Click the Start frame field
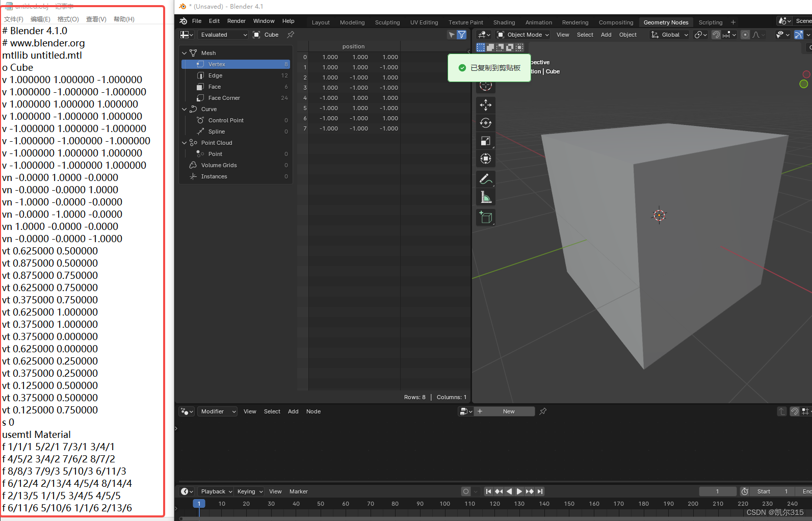Screen dimensions: 812x521 pos(773,491)
